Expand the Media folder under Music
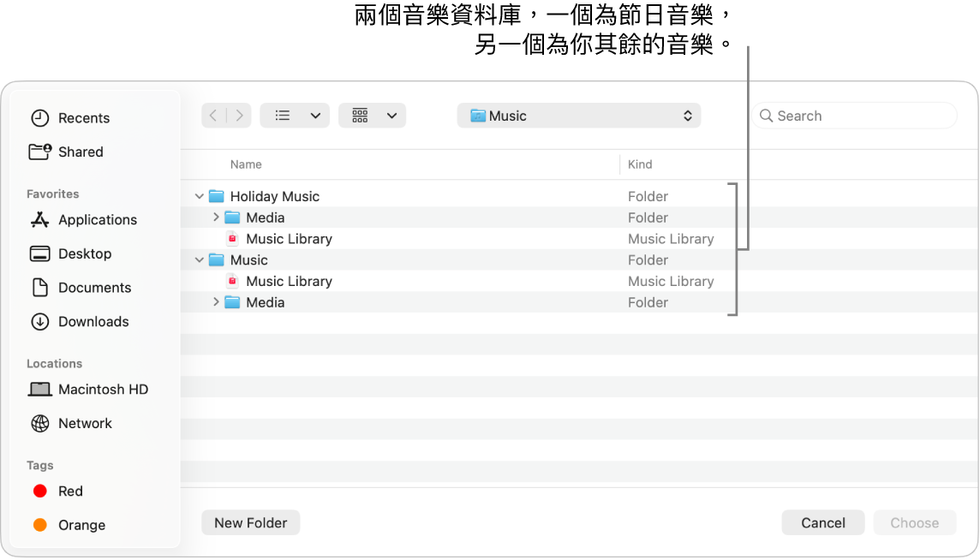 pos(216,302)
